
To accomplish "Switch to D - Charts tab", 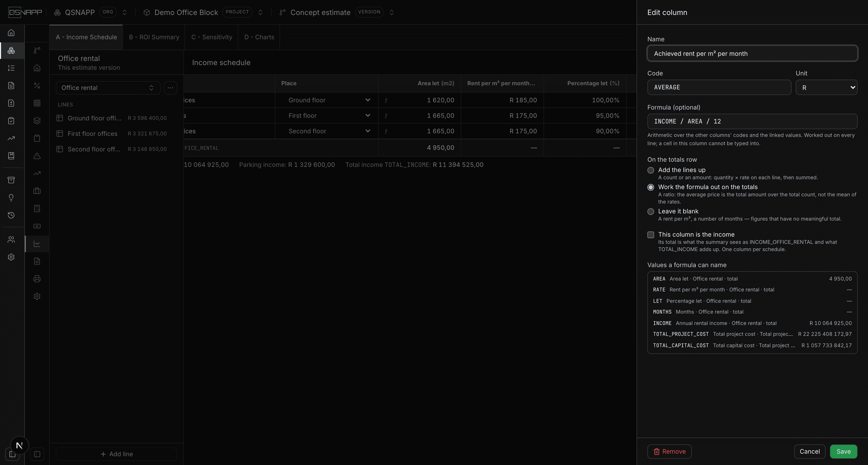I will [x=259, y=37].
